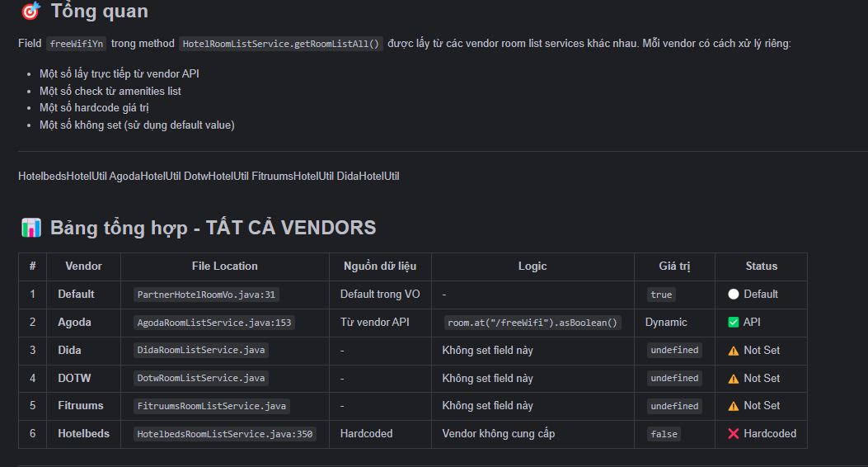Select the freeWifiYn inline code field
The image size is (868, 467).
(77, 44)
